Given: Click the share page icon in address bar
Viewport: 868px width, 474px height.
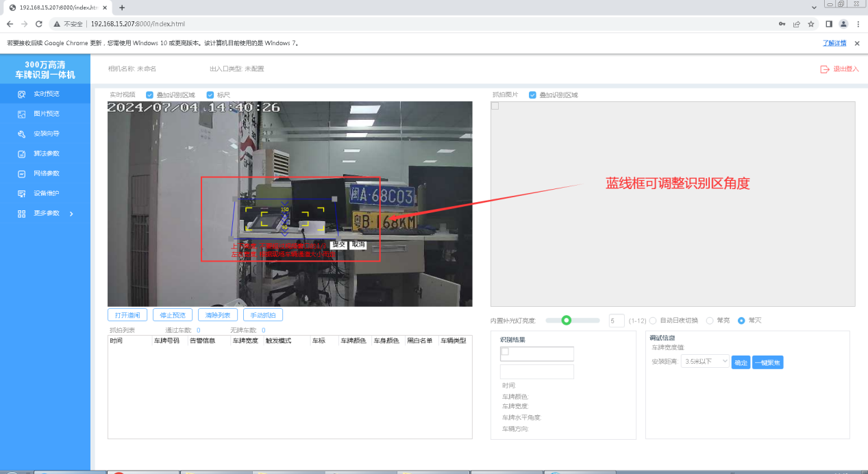Looking at the screenshot, I should pyautogui.click(x=797, y=23).
